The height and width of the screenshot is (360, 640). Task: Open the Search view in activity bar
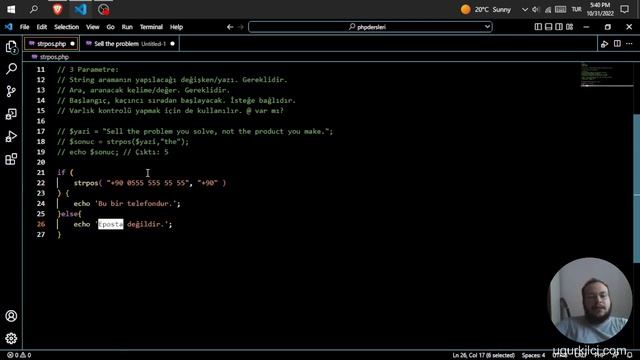[11, 69]
